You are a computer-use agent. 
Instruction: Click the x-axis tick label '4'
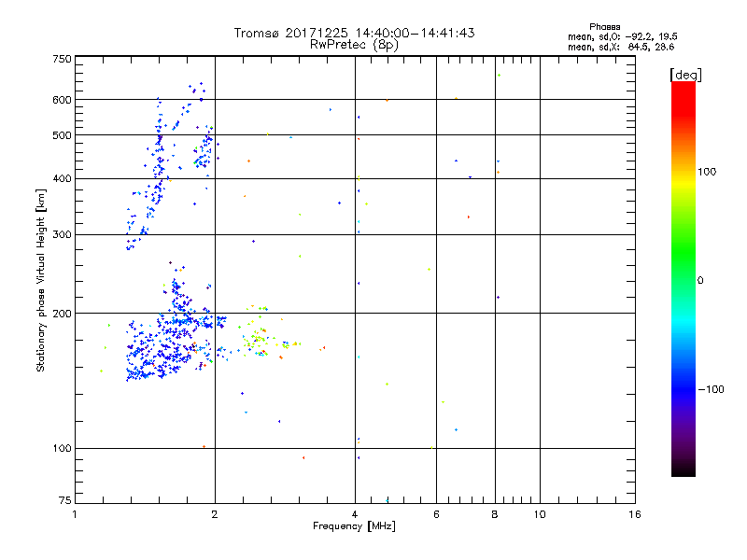[355, 514]
